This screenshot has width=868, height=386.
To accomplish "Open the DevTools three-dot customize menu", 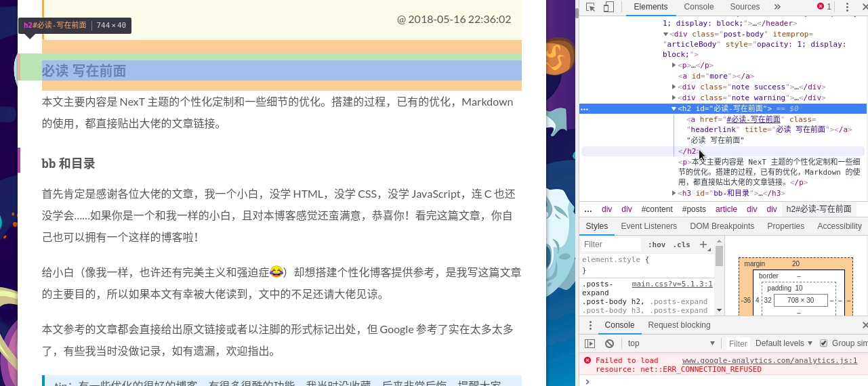I will point(846,7).
